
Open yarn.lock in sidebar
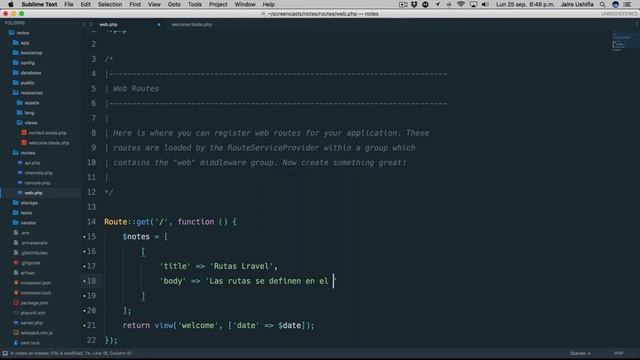click(x=27, y=343)
